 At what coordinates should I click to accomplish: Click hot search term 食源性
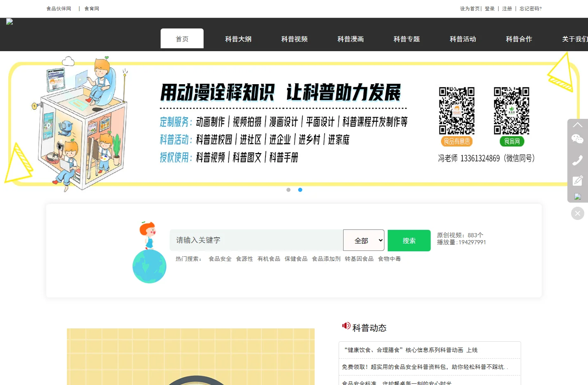pyautogui.click(x=244, y=259)
